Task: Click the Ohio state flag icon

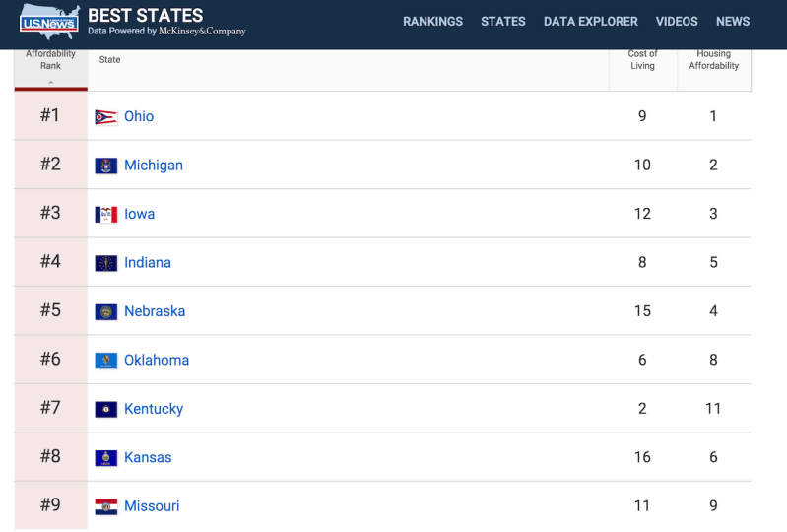Action: [x=106, y=117]
